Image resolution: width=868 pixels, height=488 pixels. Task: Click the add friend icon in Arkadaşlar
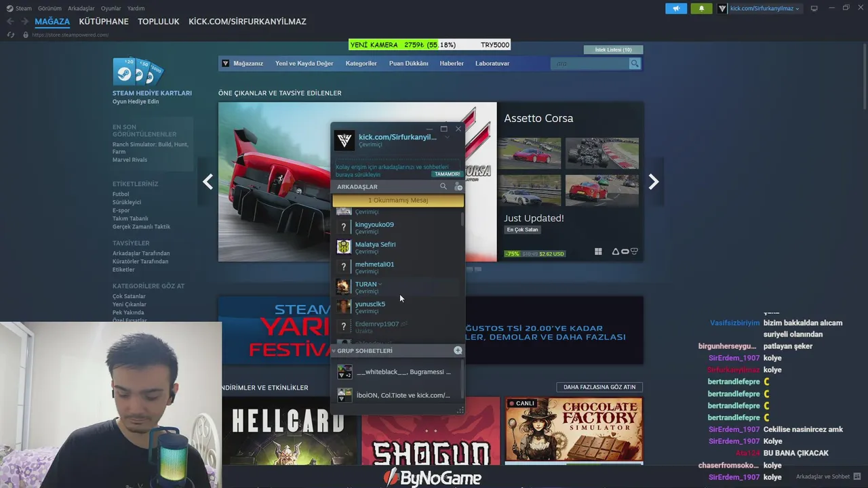click(x=458, y=186)
